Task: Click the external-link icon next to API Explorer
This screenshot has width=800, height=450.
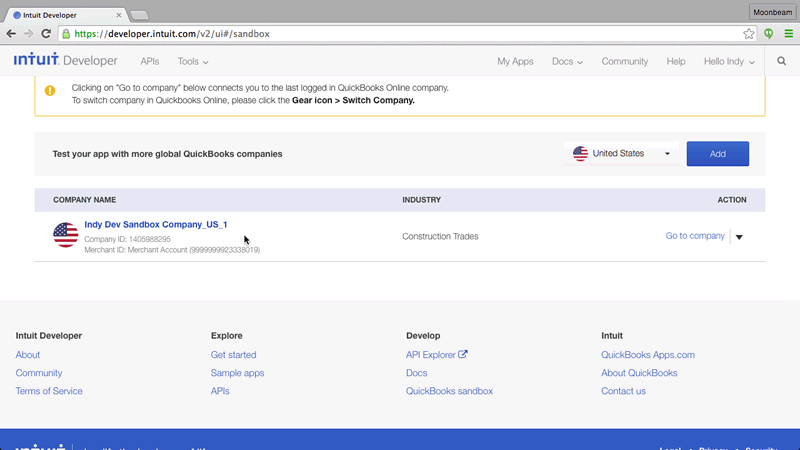Action: point(463,354)
